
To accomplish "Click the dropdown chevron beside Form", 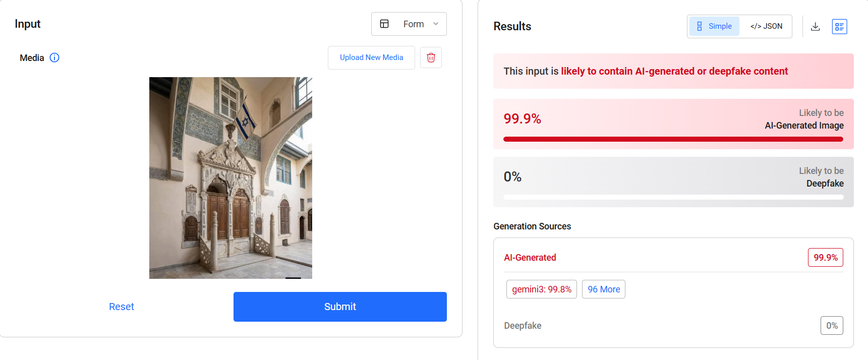I will tap(436, 24).
